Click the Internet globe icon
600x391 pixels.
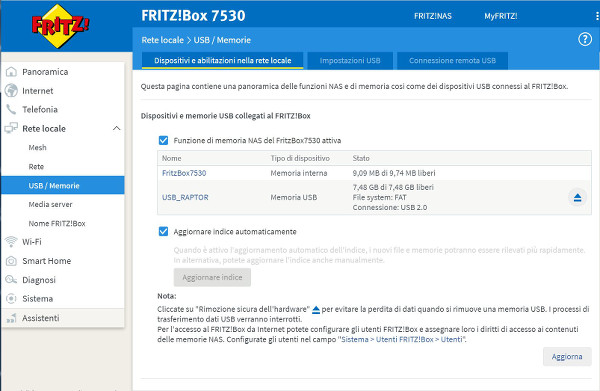click(11, 91)
